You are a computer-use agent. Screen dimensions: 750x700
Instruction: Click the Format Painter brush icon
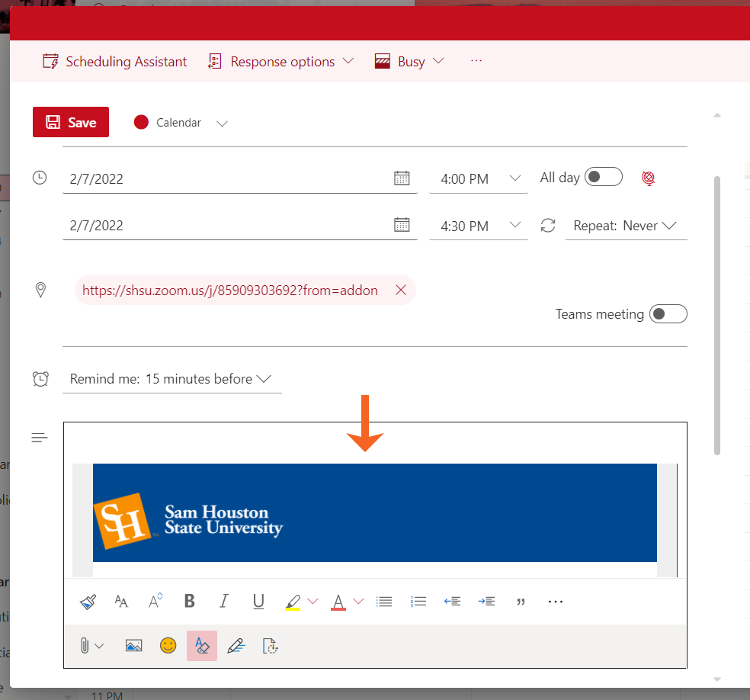[88, 602]
